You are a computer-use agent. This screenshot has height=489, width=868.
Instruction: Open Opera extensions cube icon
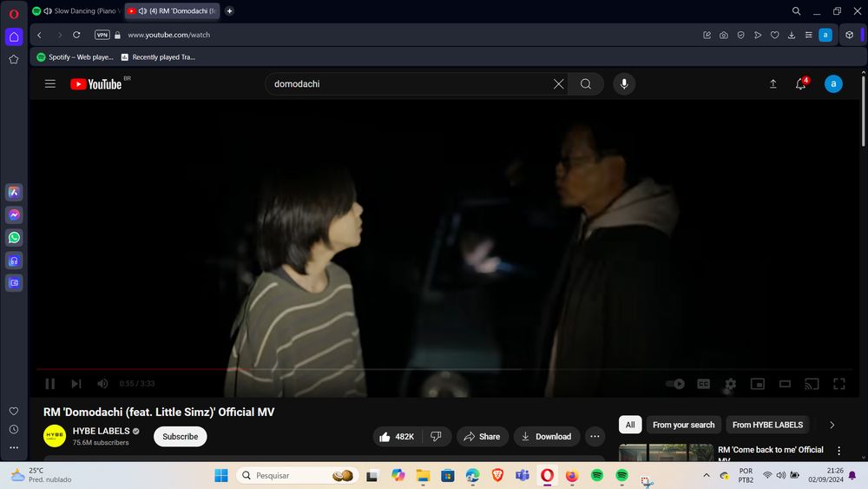click(x=849, y=35)
